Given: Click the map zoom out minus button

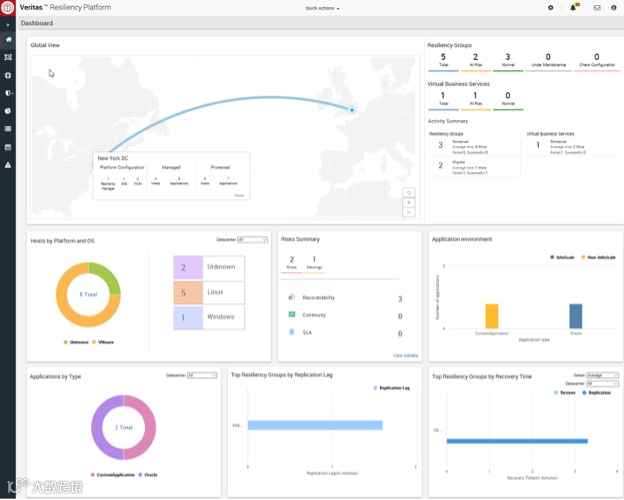Looking at the screenshot, I should 409,213.
